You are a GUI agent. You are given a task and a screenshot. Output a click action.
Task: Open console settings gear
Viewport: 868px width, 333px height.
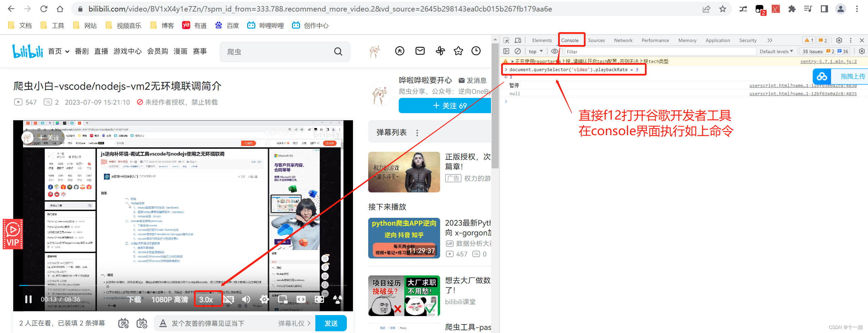coord(862,51)
